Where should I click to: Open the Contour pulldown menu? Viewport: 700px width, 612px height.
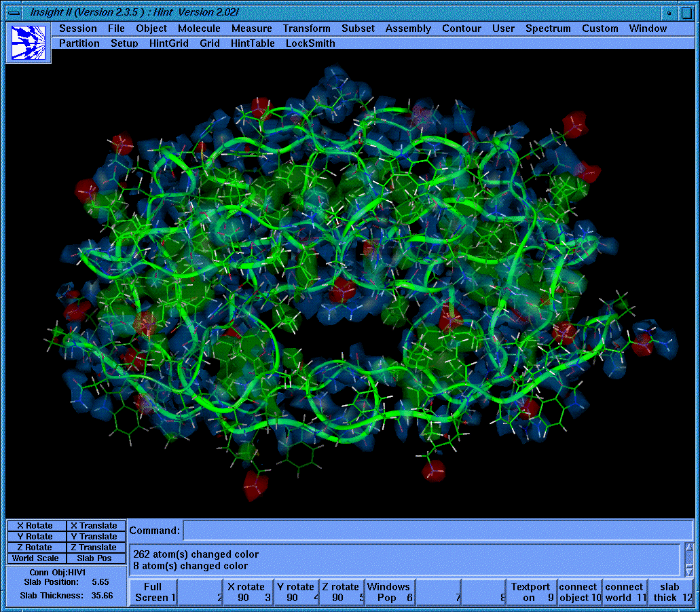click(x=462, y=28)
